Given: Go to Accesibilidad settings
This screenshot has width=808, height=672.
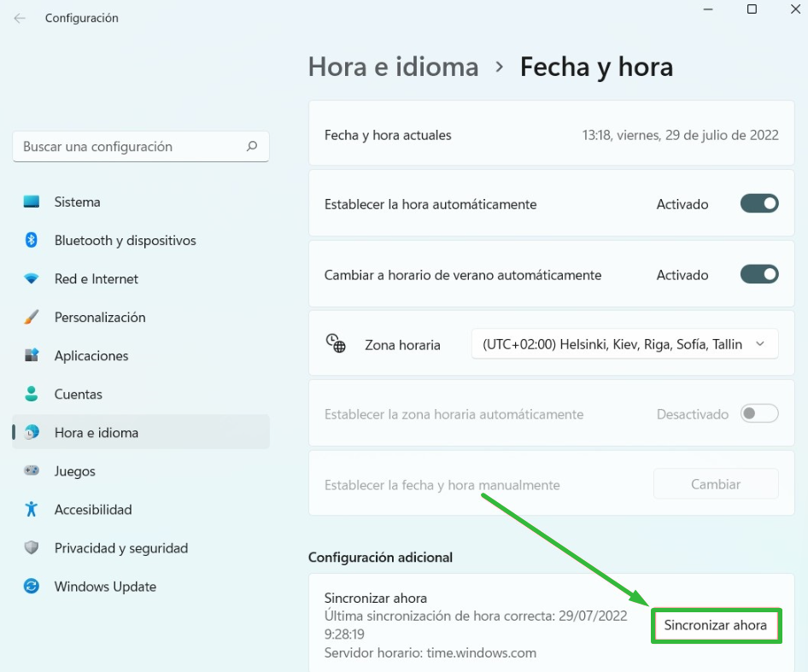Looking at the screenshot, I should click(x=141, y=509).
